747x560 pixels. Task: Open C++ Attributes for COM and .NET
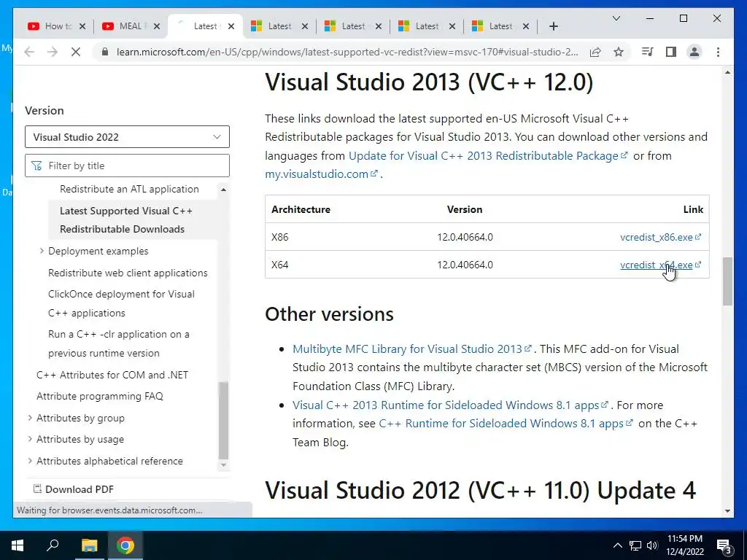coord(112,375)
